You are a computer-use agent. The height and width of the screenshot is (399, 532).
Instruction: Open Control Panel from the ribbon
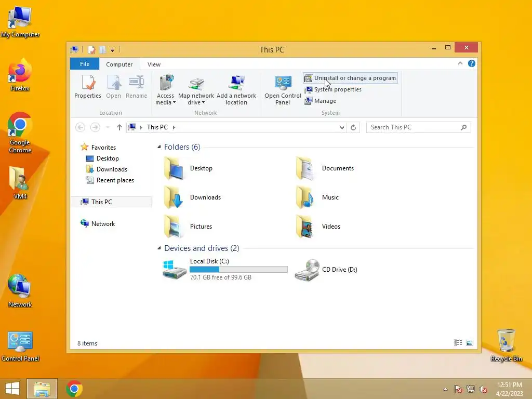[283, 90]
